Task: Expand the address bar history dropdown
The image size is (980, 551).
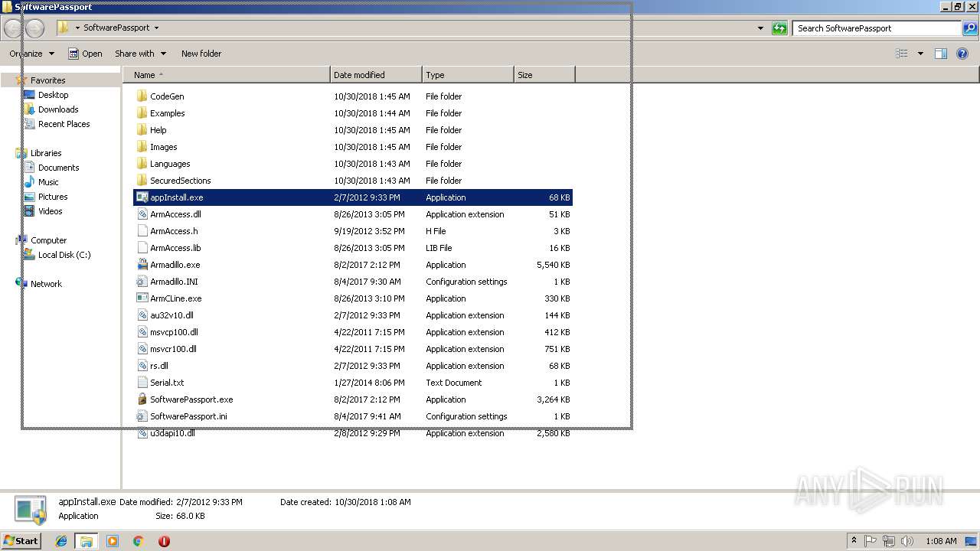Action: tap(760, 28)
